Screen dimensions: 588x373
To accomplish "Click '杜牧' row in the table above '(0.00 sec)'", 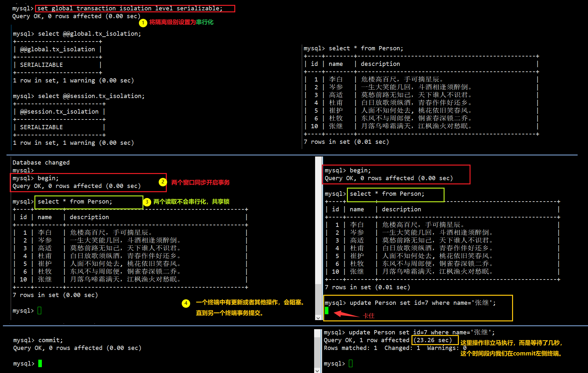I will pyautogui.click(x=130, y=272).
